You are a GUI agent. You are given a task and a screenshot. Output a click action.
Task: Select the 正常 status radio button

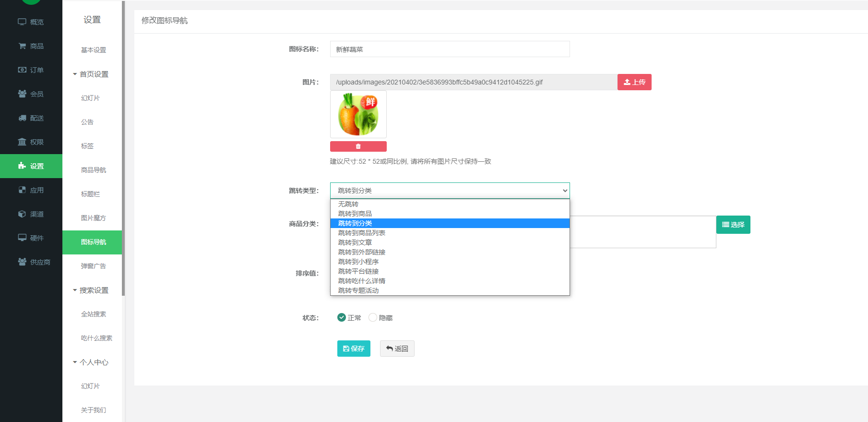(342, 317)
